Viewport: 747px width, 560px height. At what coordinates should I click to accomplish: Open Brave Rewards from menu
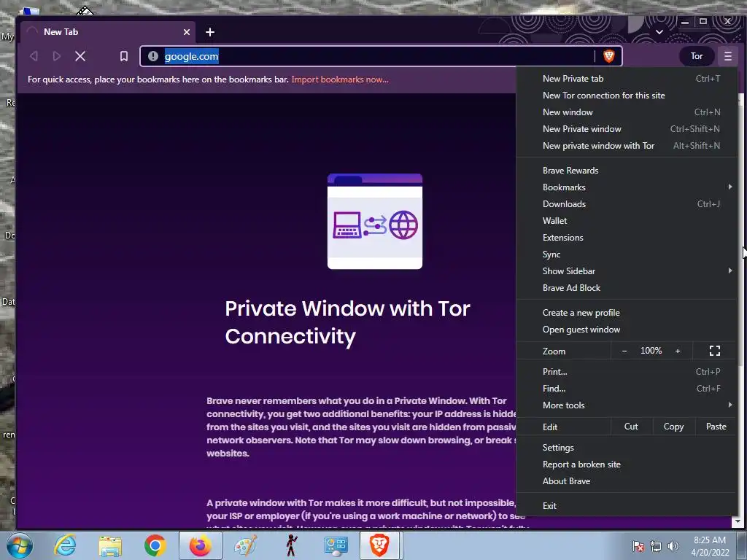coord(627,171)
